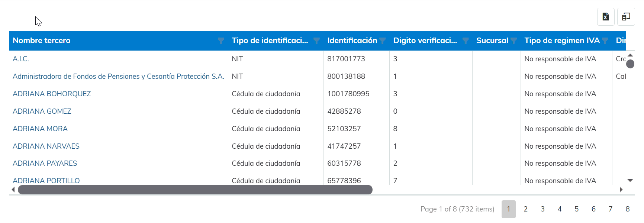644x223 pixels.
Task: Click the vertical scroll down arrow
Action: (630, 181)
